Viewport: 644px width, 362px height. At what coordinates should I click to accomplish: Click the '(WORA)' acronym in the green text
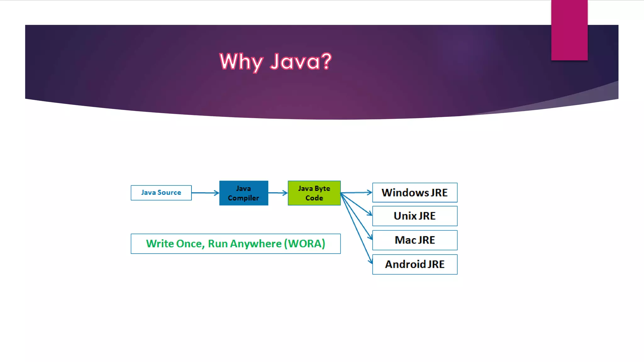304,244
